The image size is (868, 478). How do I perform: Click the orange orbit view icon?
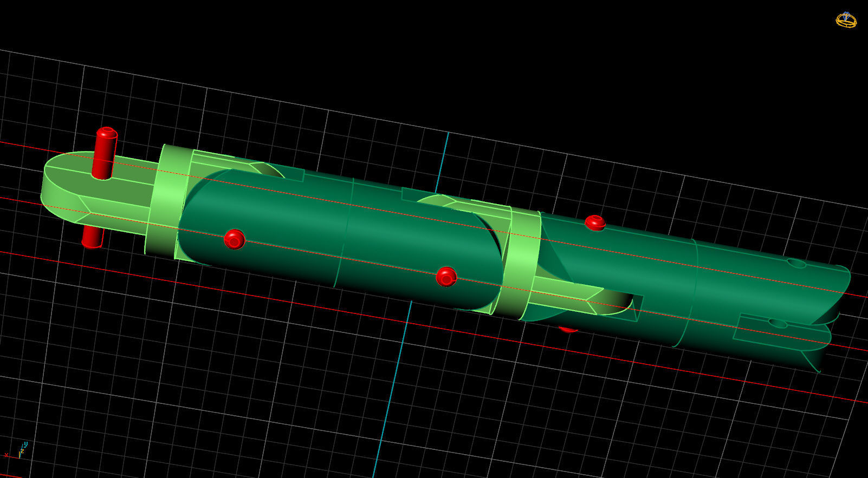846,20
